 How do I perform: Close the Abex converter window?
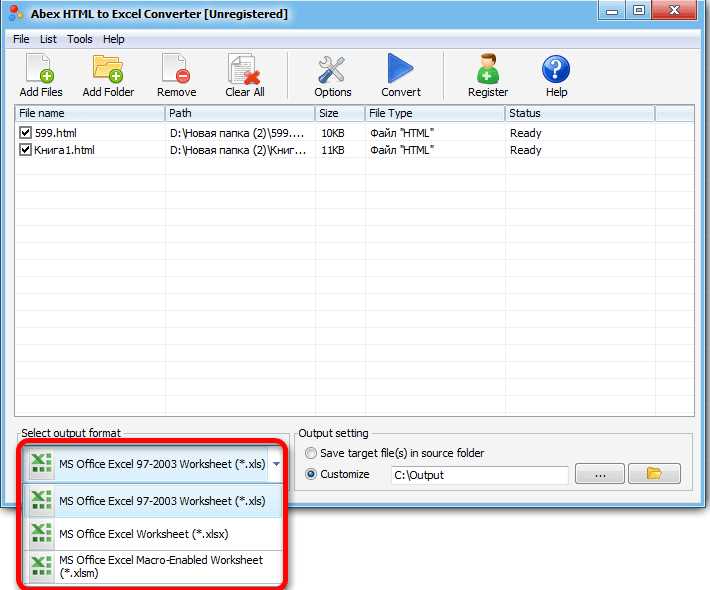tap(674, 10)
